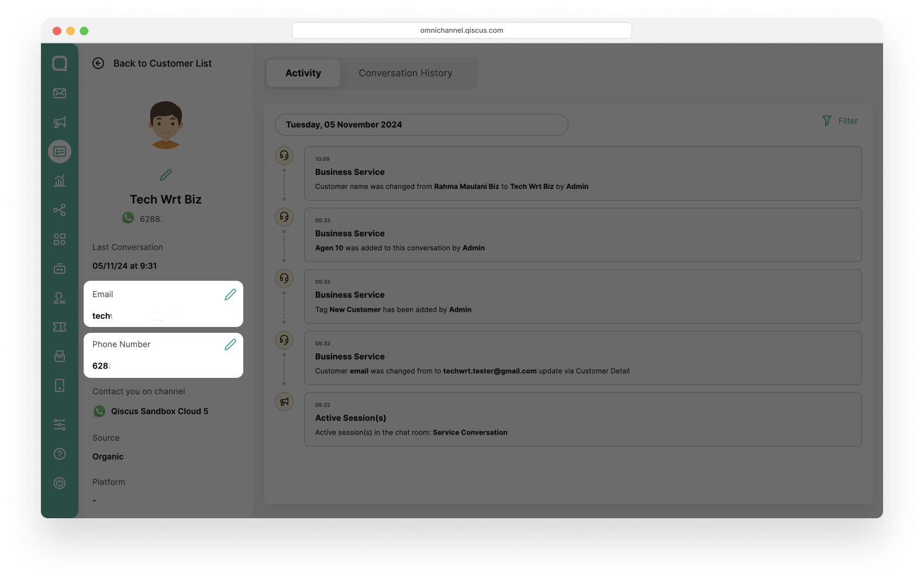Open the integration share-nodes sidebar icon
The height and width of the screenshot is (582, 924).
tap(60, 210)
